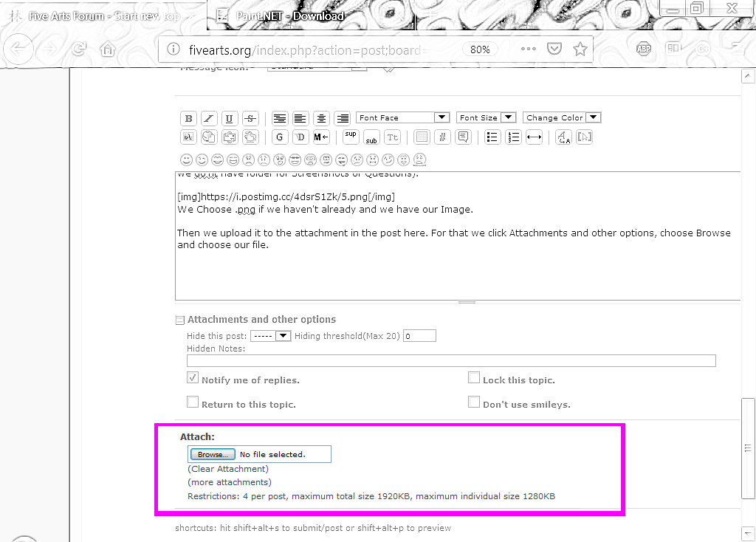Viewport: 756px width, 542px height.
Task: Bookmark this page with star
Action: 580,49
